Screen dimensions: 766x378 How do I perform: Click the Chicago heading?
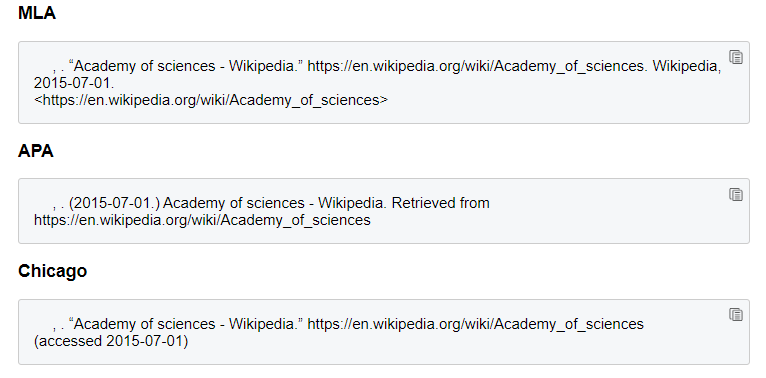52,271
